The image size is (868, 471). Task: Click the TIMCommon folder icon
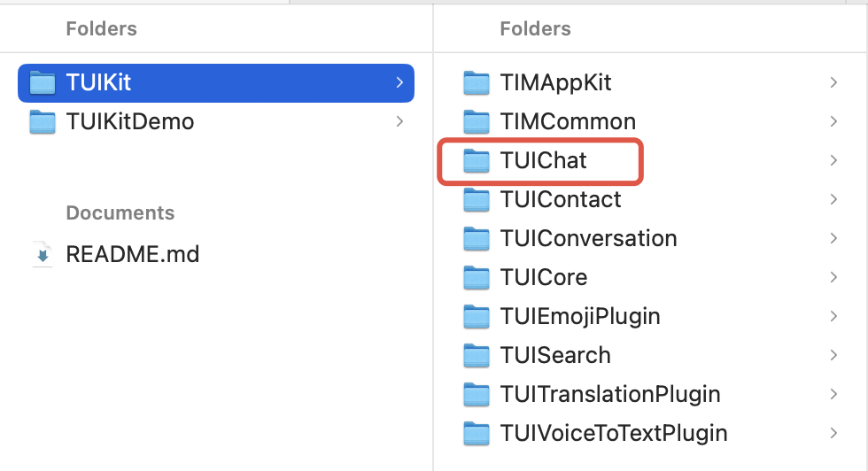click(477, 121)
